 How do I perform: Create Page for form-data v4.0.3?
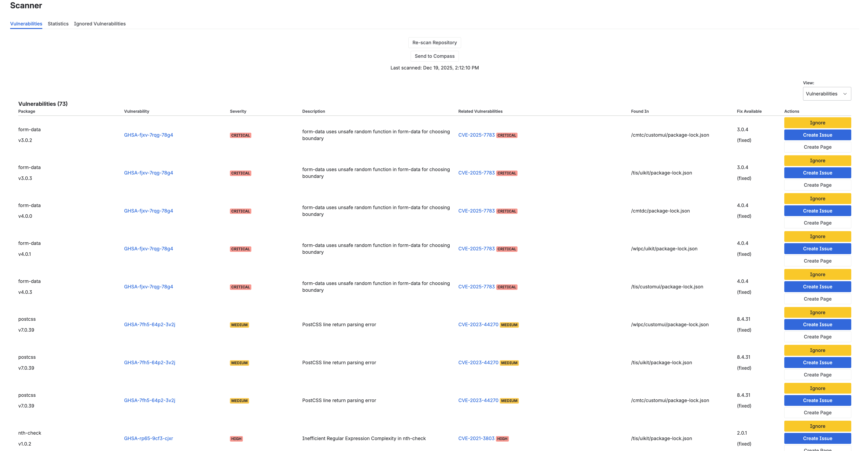817,299
